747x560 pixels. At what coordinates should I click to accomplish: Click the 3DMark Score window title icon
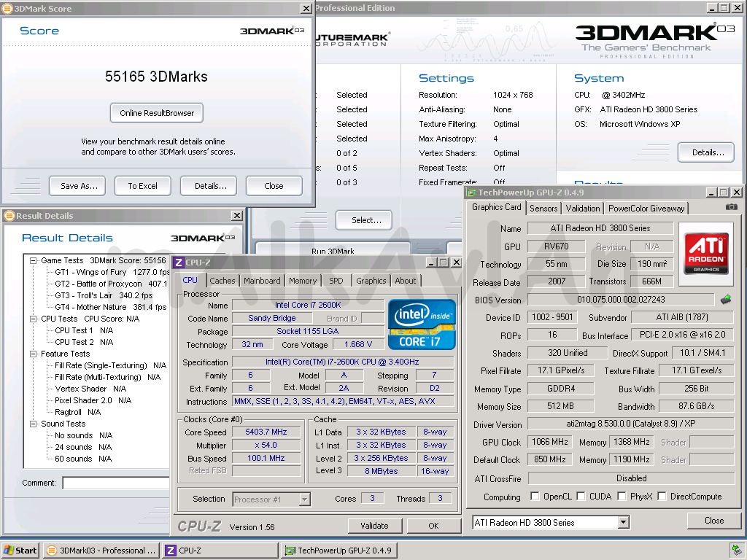(x=7, y=9)
